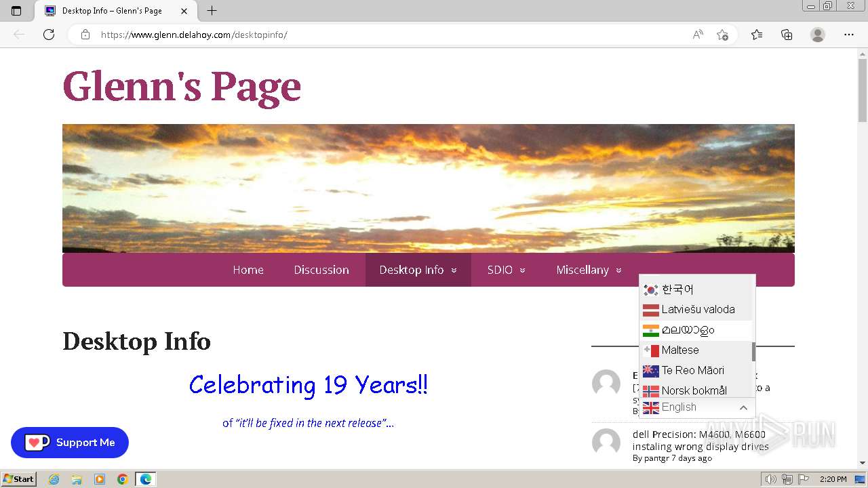Open the volume tray icon
Screen dimensions: 868x488
click(x=770, y=479)
